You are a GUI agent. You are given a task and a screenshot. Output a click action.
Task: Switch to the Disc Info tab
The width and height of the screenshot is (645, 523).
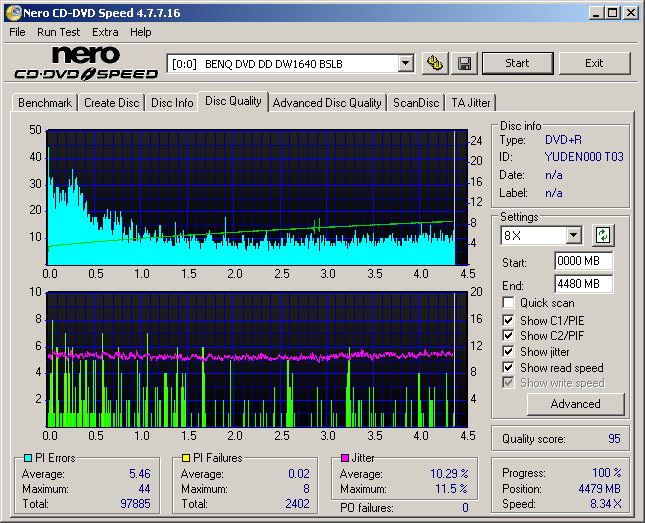click(x=172, y=102)
